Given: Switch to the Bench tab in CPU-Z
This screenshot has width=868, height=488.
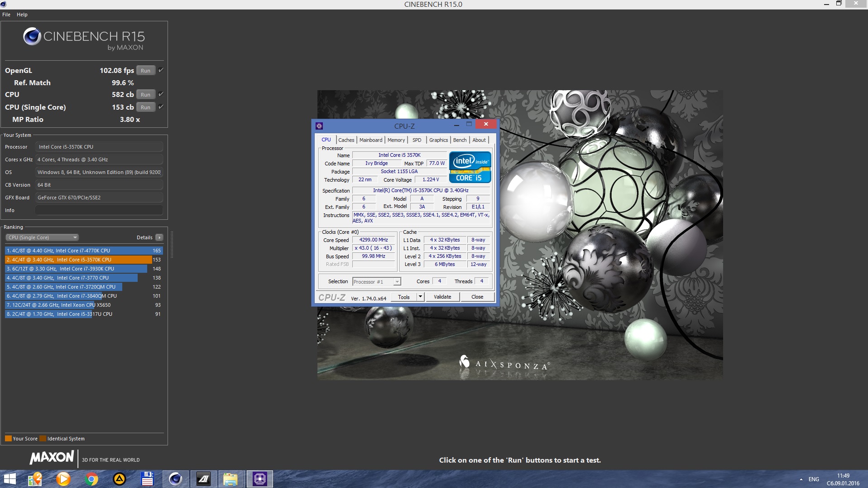Looking at the screenshot, I should pos(460,140).
